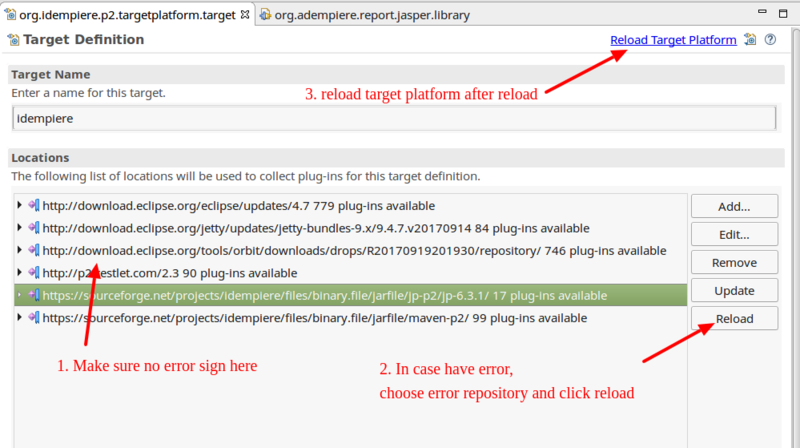Close the targetplatform.target editor tab
The width and height of the screenshot is (800, 448).
pos(246,14)
